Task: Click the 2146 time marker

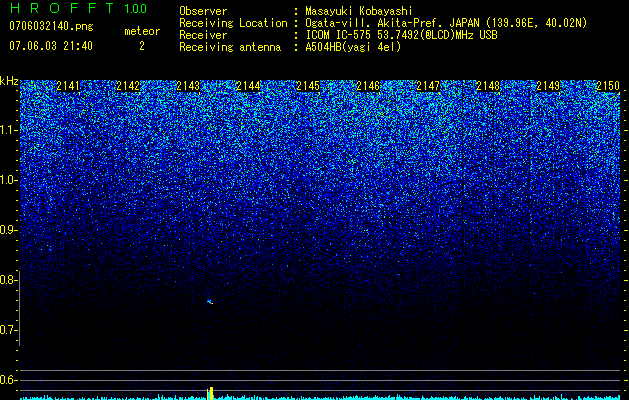Action: [368, 86]
